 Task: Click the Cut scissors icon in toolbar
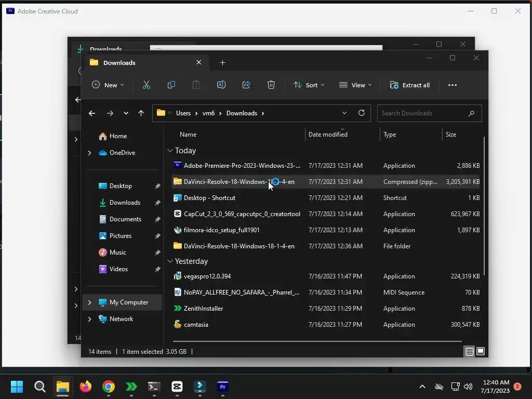click(x=146, y=85)
